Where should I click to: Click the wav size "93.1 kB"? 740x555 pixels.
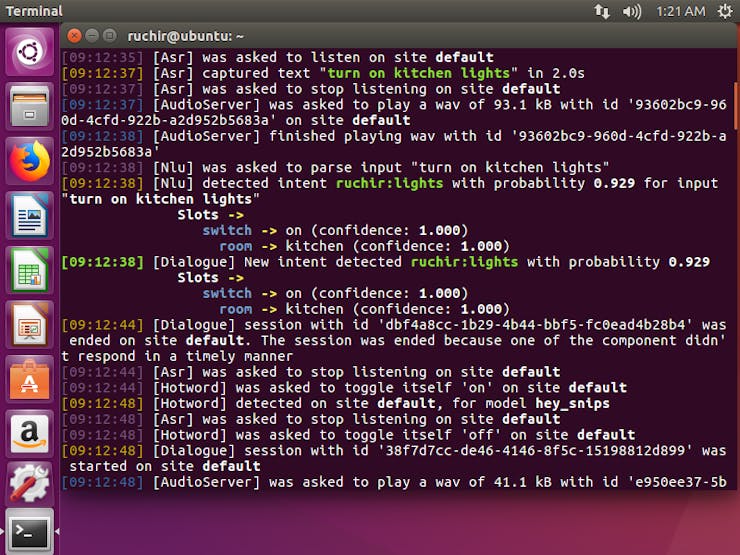click(x=523, y=104)
